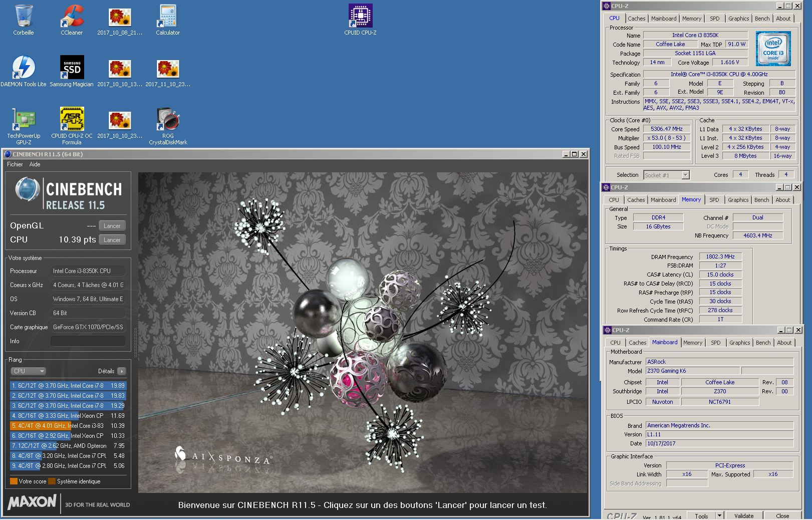Image resolution: width=812 pixels, height=520 pixels.
Task: Open Mainboard tab in CPU-Z processor window
Action: pyautogui.click(x=664, y=19)
